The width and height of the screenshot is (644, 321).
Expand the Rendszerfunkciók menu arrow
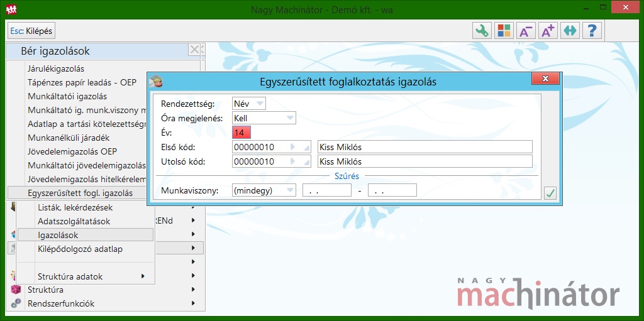(x=193, y=303)
